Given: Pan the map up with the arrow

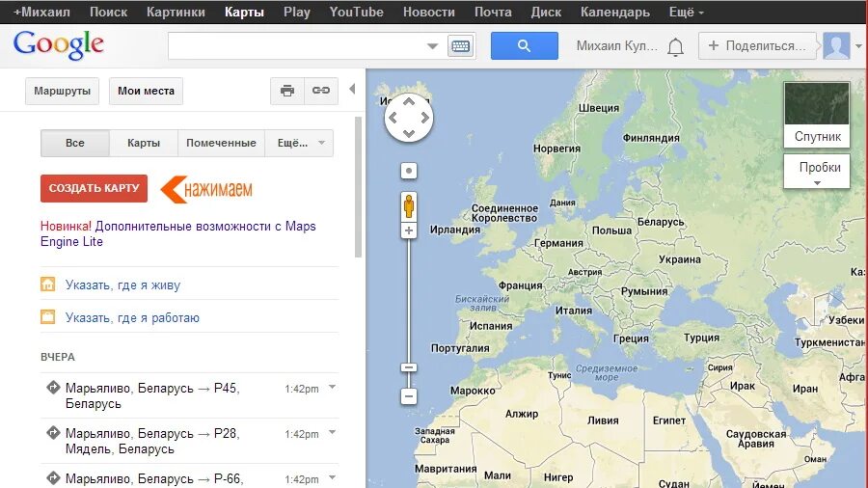Looking at the screenshot, I should (409, 102).
